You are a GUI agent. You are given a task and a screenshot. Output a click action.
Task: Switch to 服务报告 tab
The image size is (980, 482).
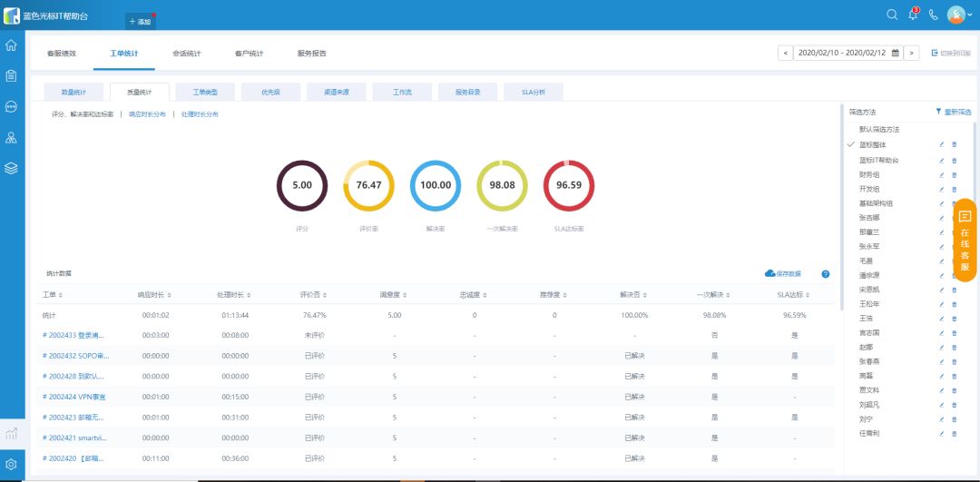click(312, 54)
